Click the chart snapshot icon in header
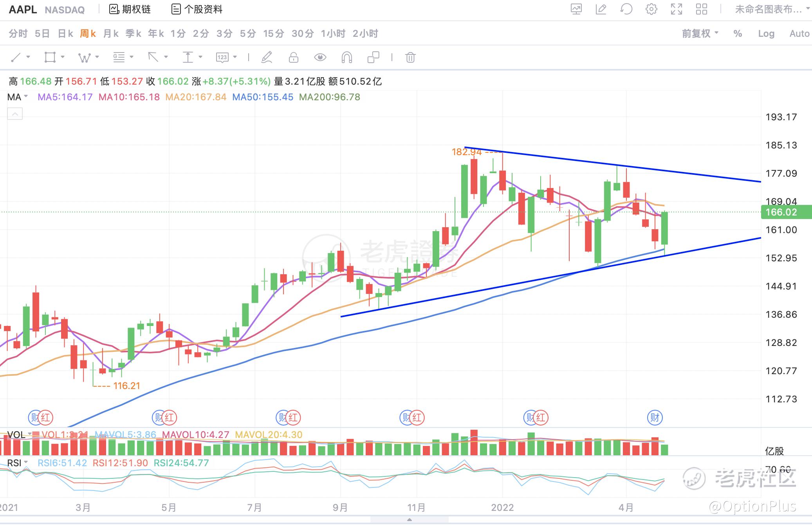 (x=576, y=9)
